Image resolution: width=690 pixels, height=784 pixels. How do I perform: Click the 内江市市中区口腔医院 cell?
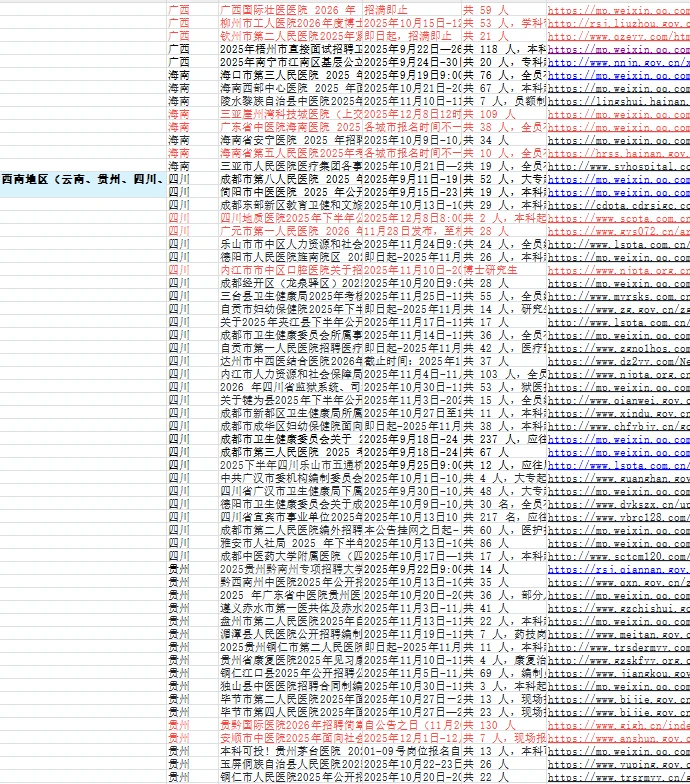(291, 270)
